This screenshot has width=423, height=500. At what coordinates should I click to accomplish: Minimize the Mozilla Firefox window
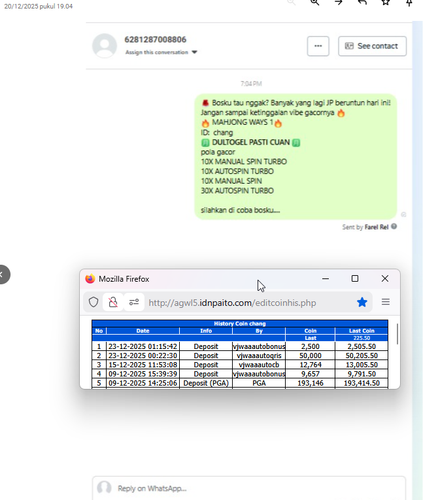[326, 279]
